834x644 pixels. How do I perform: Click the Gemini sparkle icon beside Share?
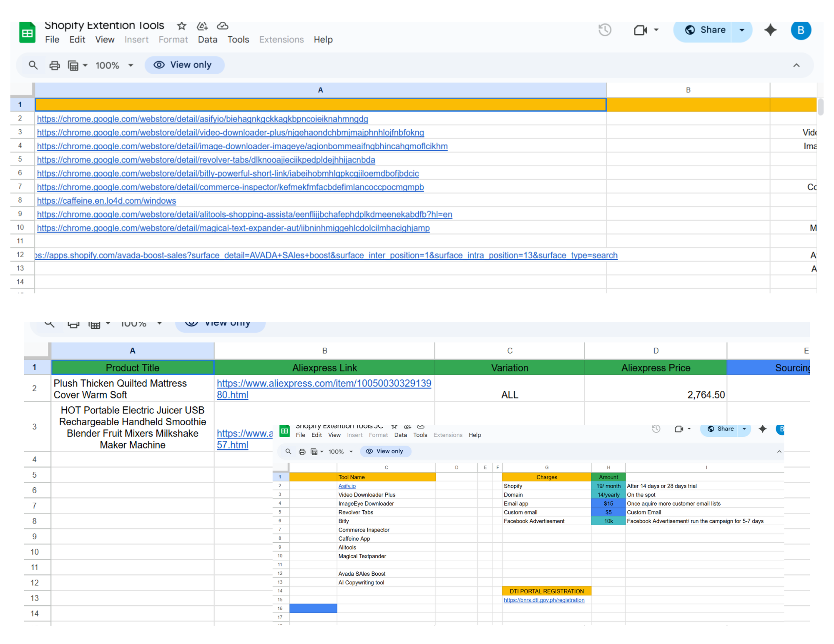point(770,30)
